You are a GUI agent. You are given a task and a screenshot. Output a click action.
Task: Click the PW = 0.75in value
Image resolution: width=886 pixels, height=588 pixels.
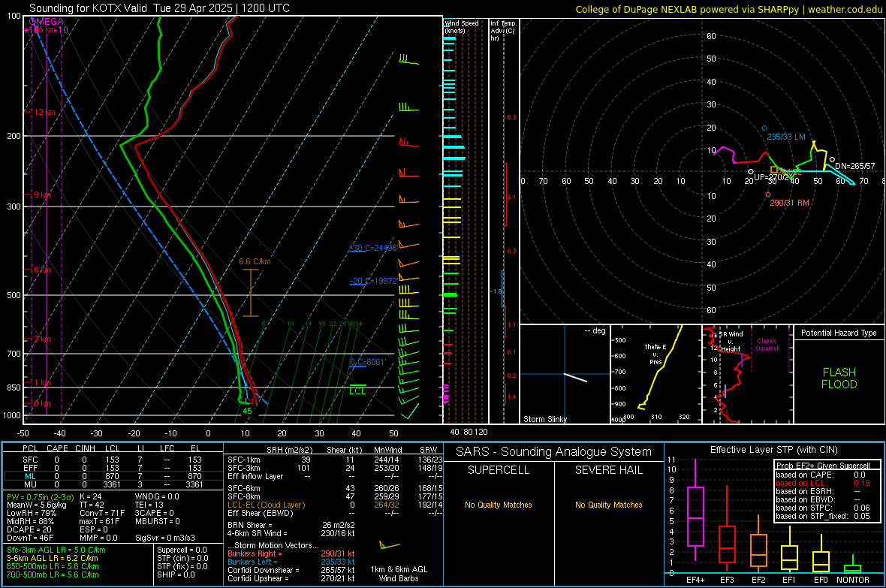click(x=40, y=496)
